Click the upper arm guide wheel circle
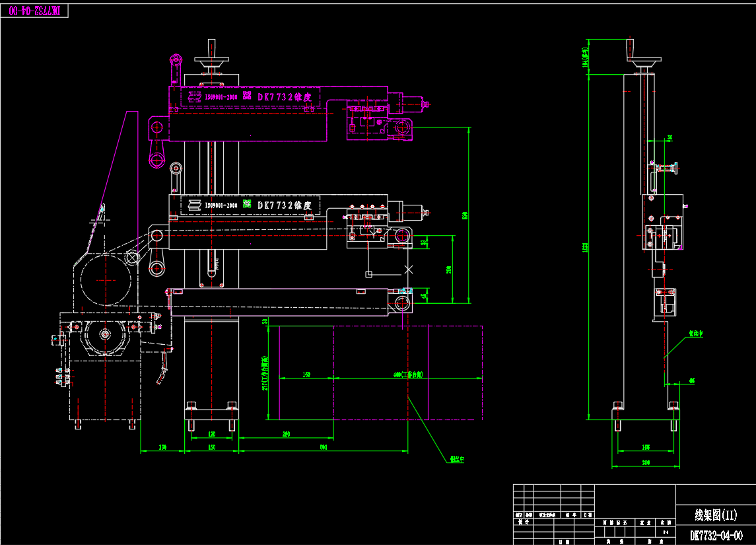The height and width of the screenshot is (545, 756). [402, 129]
